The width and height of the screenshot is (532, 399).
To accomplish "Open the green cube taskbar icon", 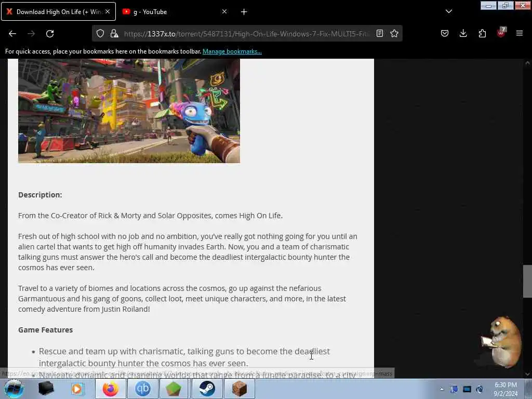I will (x=174, y=389).
